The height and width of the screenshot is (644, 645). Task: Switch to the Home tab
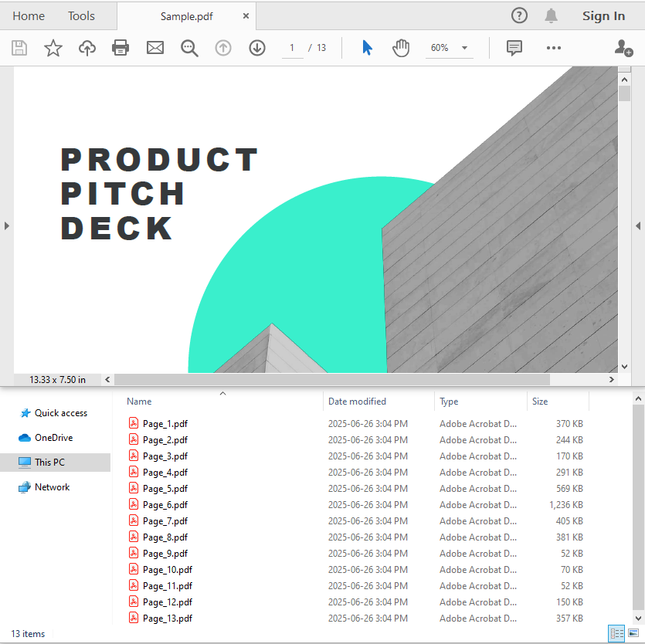click(x=29, y=16)
